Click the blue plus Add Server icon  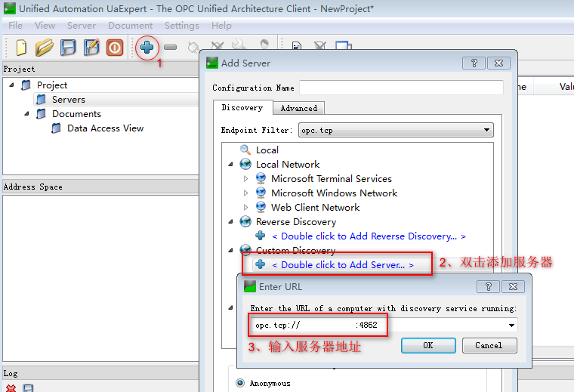(148, 48)
